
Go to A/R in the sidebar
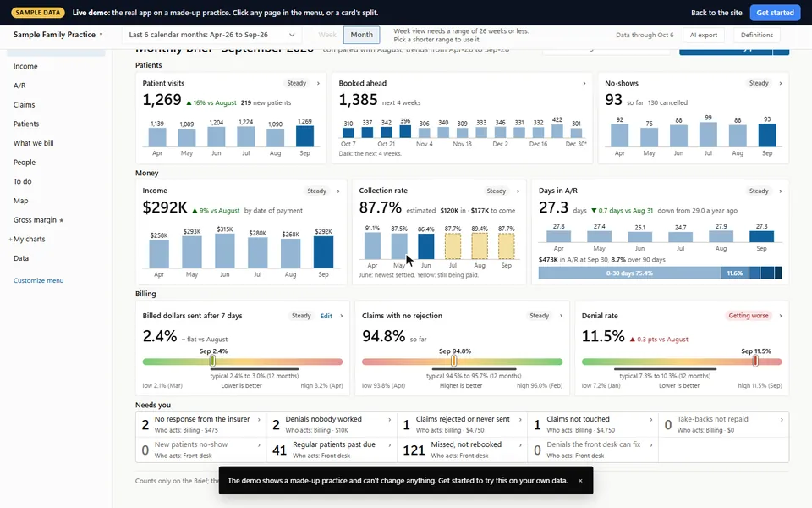[x=19, y=86]
